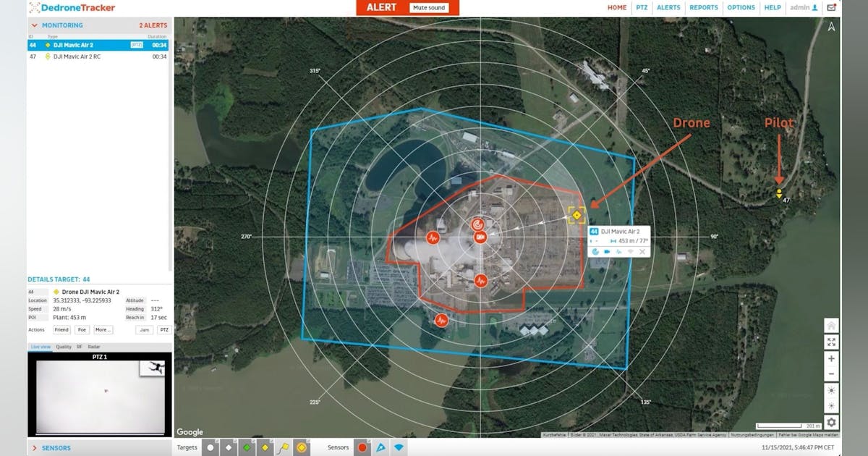The width and height of the screenshot is (868, 456).
Task: Click the camera icon in drone 44 popup
Action: (x=607, y=251)
